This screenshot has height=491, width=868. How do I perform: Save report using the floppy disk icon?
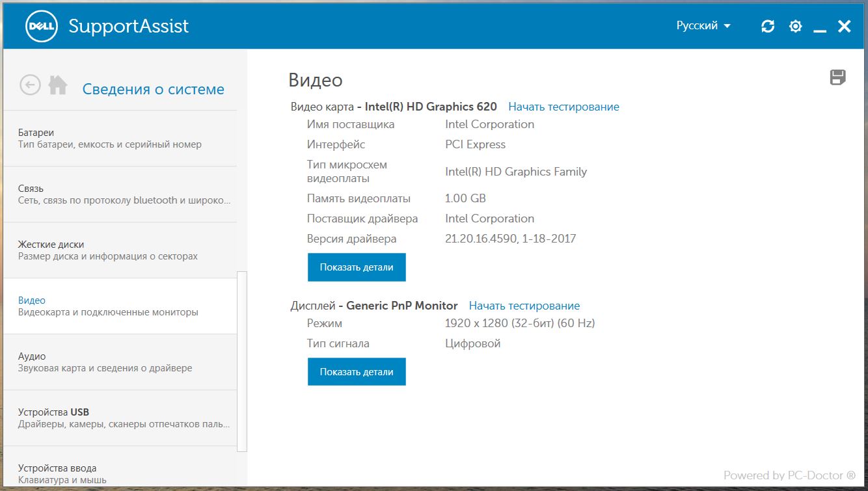tap(838, 77)
